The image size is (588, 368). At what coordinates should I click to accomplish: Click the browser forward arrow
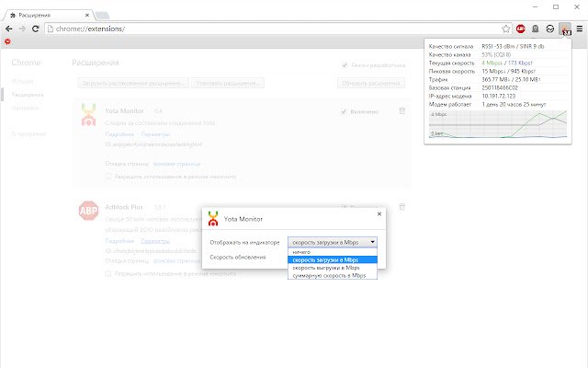click(22, 29)
